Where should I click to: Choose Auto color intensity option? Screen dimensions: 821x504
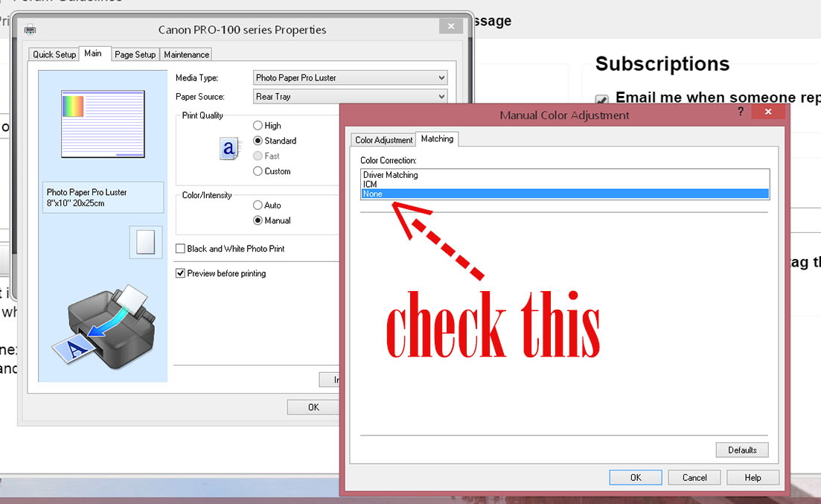tap(258, 205)
